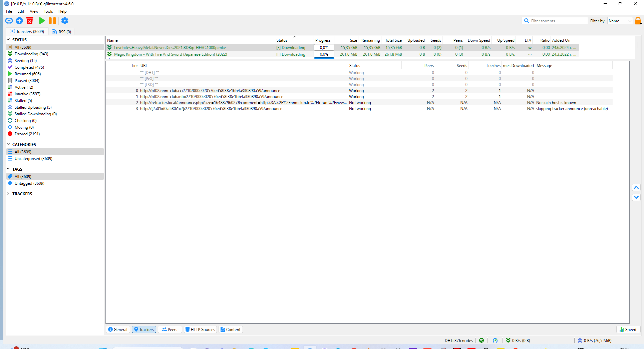644x349 pixels.
Task: Sort torrents by the Size column header
Action: tap(346, 40)
